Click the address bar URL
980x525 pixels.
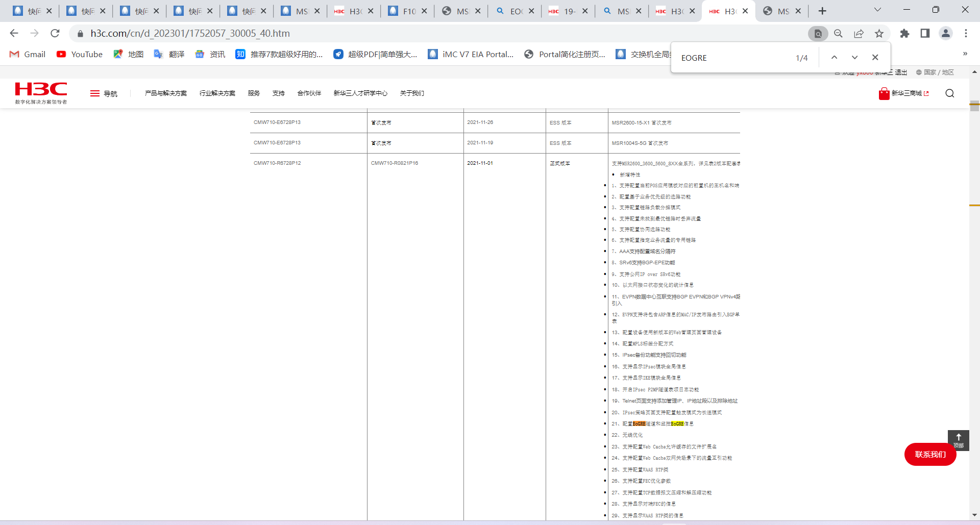click(x=190, y=33)
